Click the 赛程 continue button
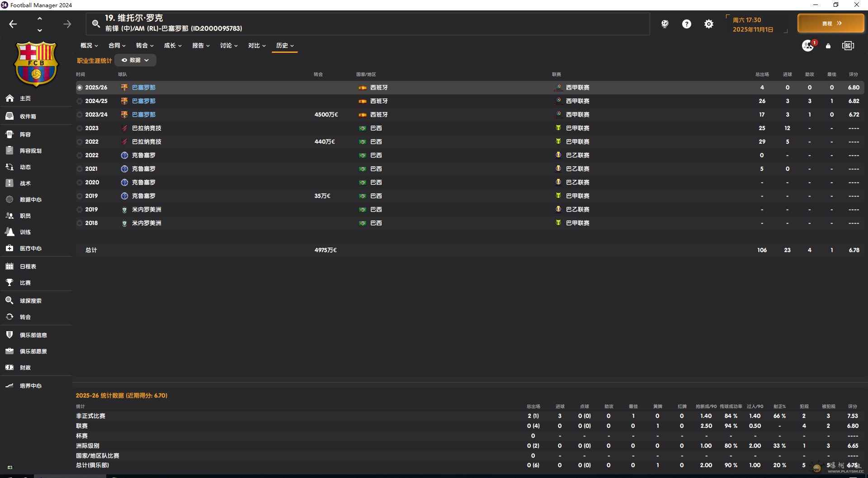Viewport: 868px width, 478px height. tap(831, 23)
